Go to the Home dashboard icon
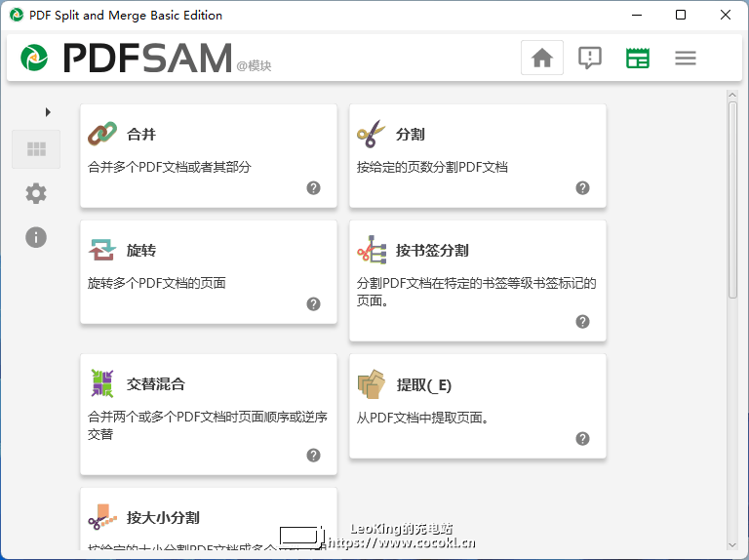This screenshot has height=560, width=749. click(541, 58)
